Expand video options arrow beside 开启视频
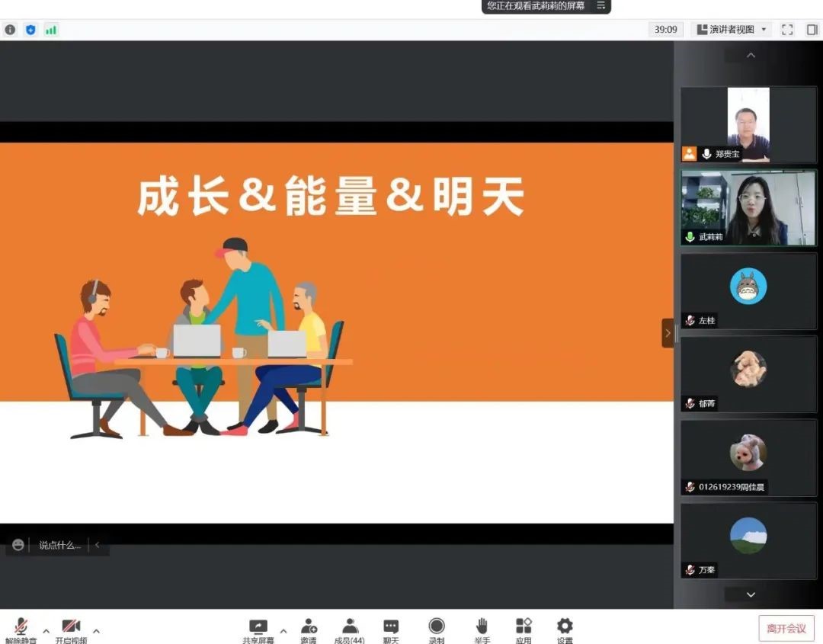Screen dimensions: 823x644 [96, 630]
